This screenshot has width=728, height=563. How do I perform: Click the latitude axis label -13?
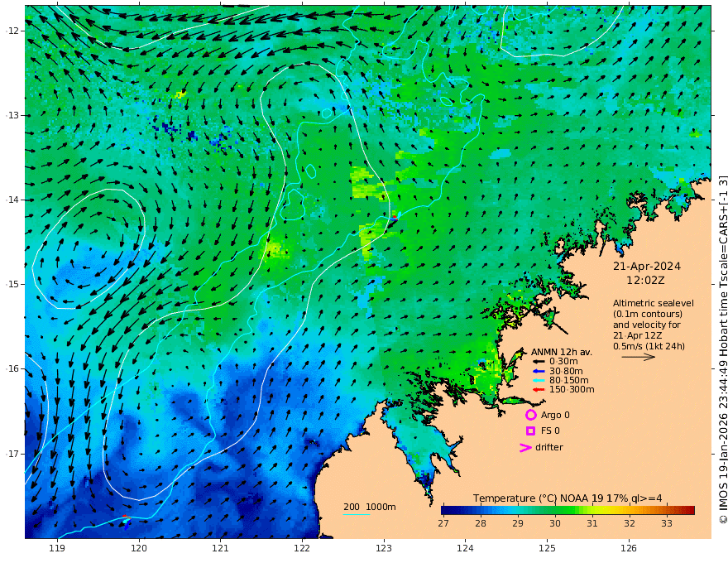(12, 115)
